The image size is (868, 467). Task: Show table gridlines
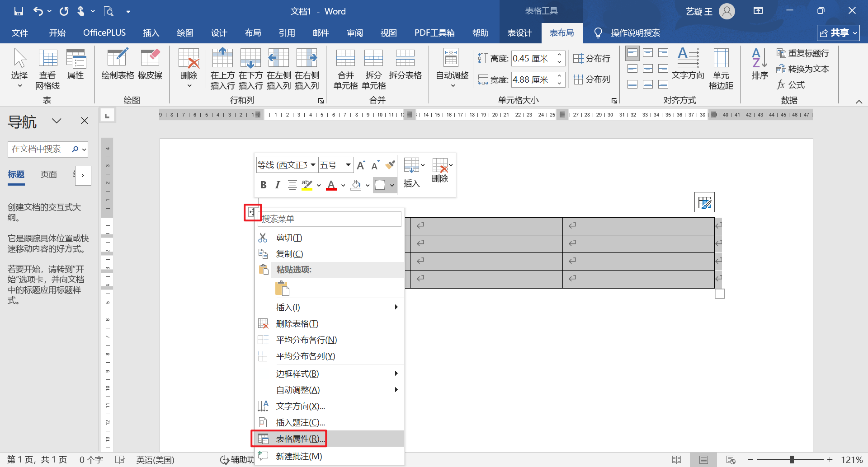(x=47, y=69)
